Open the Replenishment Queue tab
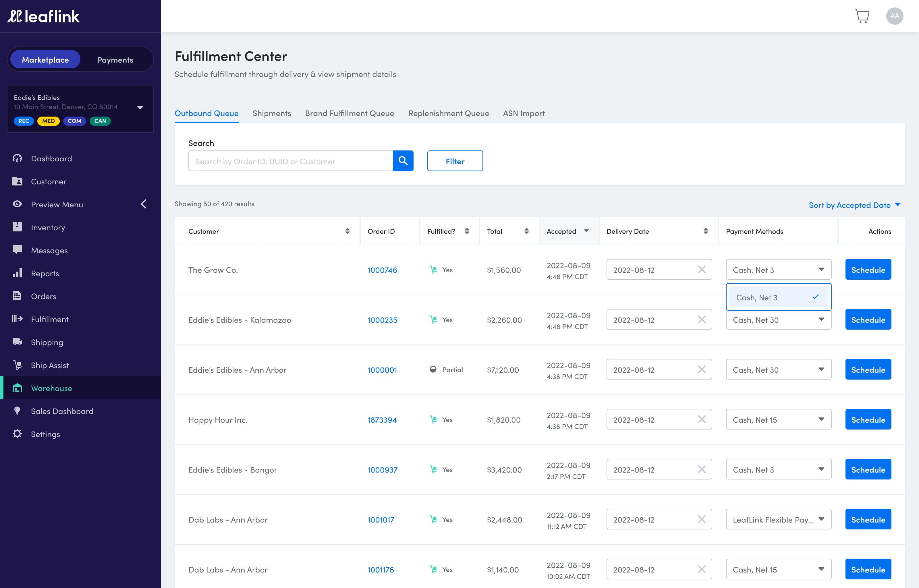This screenshot has width=919, height=588. (x=448, y=113)
